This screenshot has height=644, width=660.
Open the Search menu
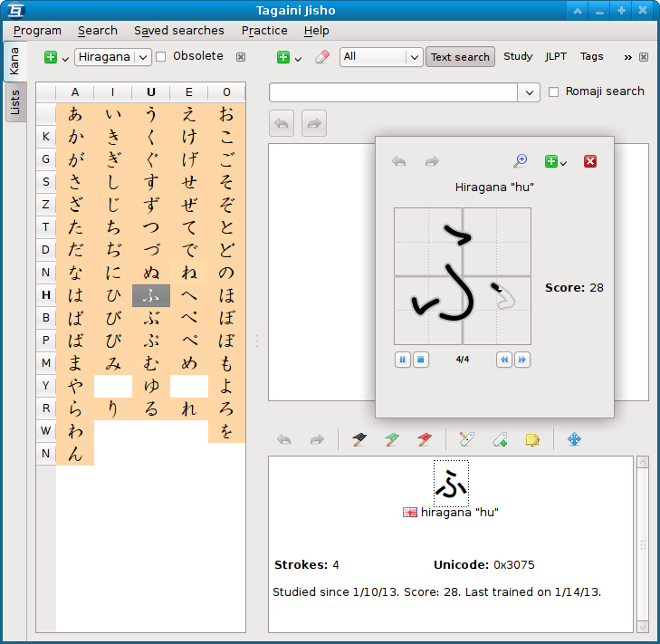[98, 31]
